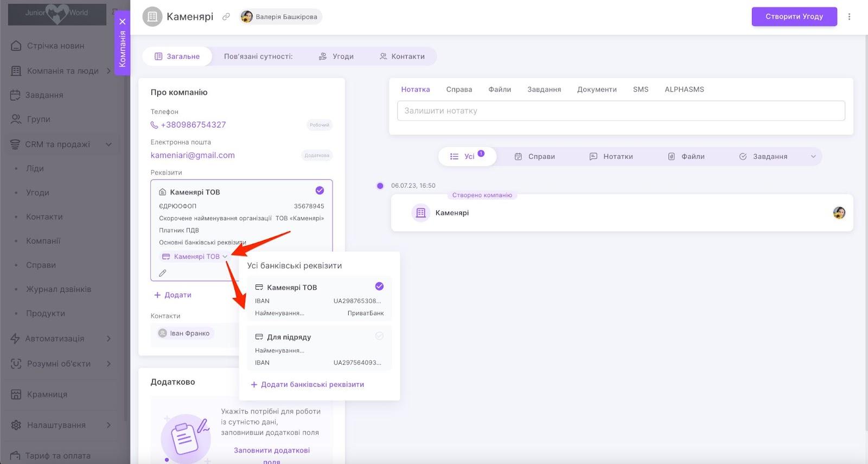Screen dimensions: 868x464
Task: Expand the Каменярі ТОВ bank requisites dropdown
Action: [225, 257]
